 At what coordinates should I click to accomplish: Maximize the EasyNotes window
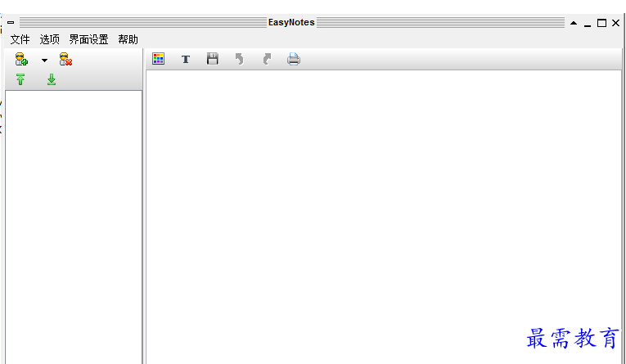[601, 23]
